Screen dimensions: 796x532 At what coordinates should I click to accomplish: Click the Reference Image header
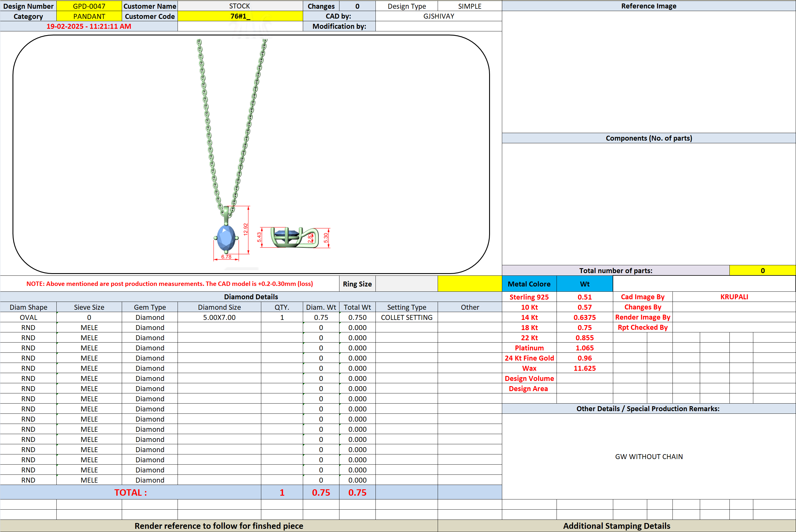click(x=649, y=6)
